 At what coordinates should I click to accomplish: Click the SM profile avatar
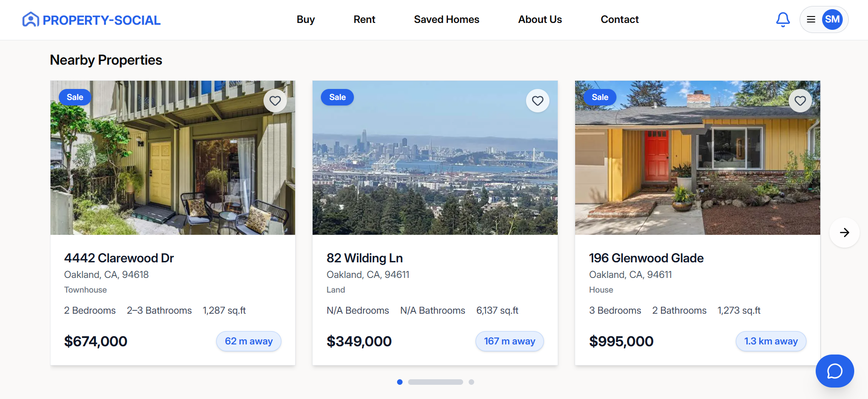pos(833,19)
